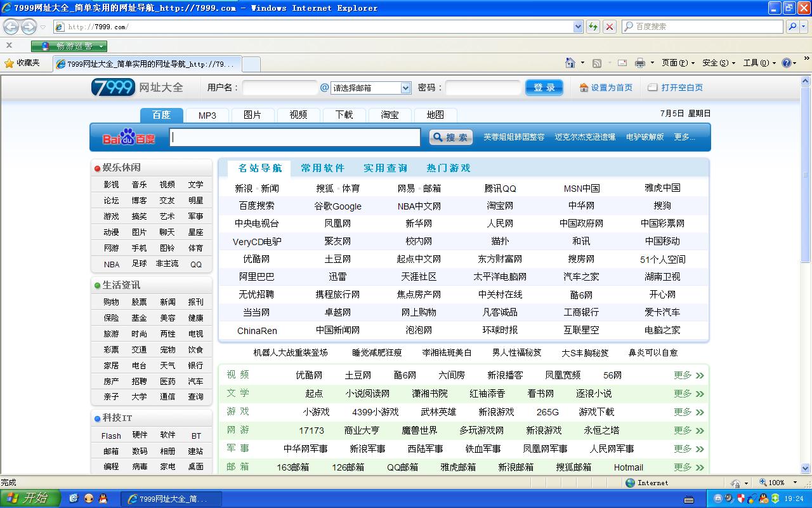The image size is (812, 508).
Task: Open the 畅游巡警 toolbar dropdown
Action: 101,46
